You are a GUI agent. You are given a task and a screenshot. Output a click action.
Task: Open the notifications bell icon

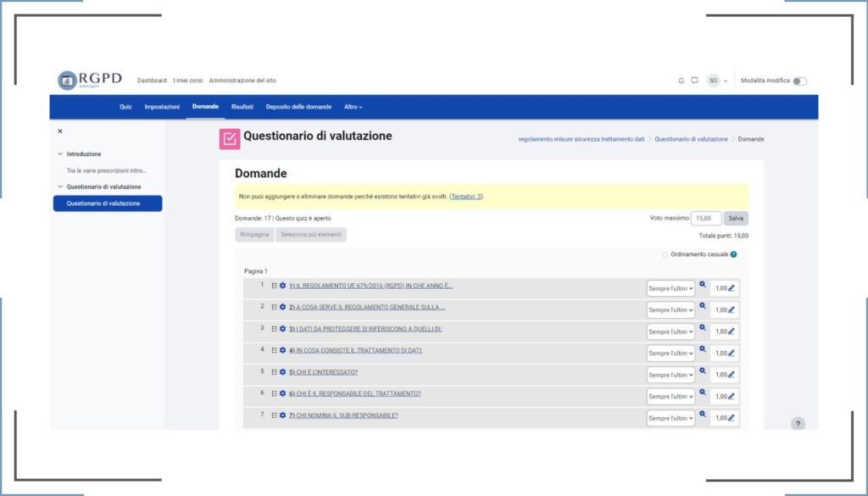(681, 81)
